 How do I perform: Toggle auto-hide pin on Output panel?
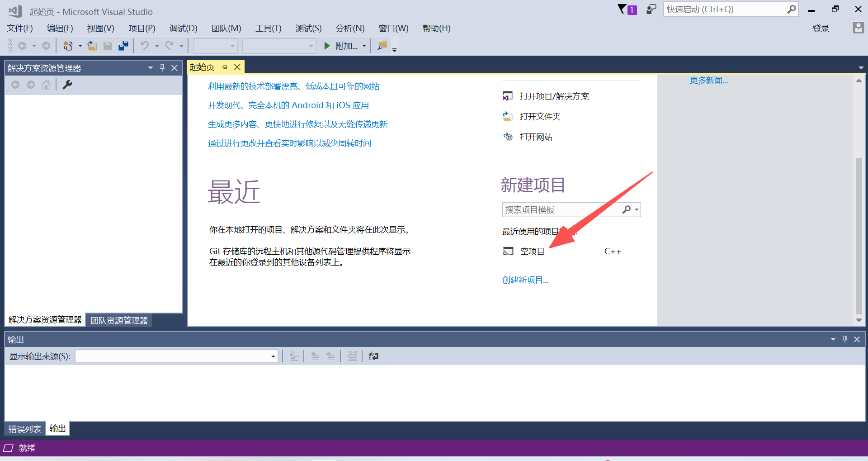pyautogui.click(x=844, y=339)
